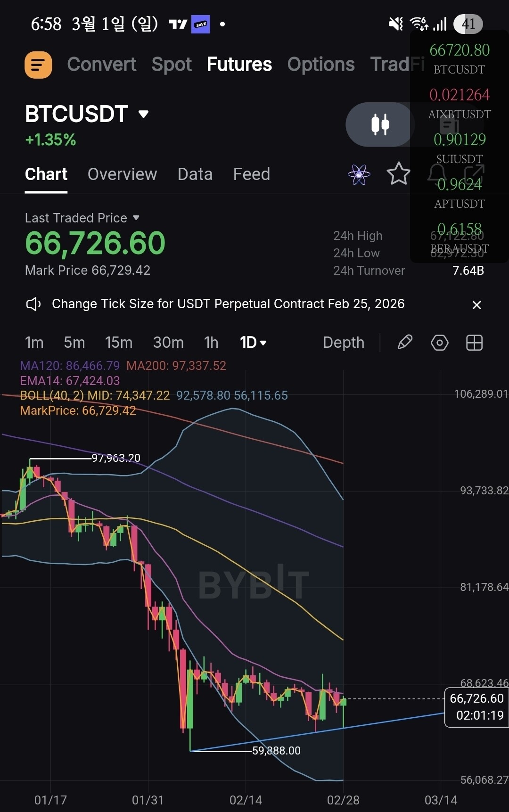This screenshot has height=812, width=509.
Task: Open the tick size change announcement
Action: point(228,304)
